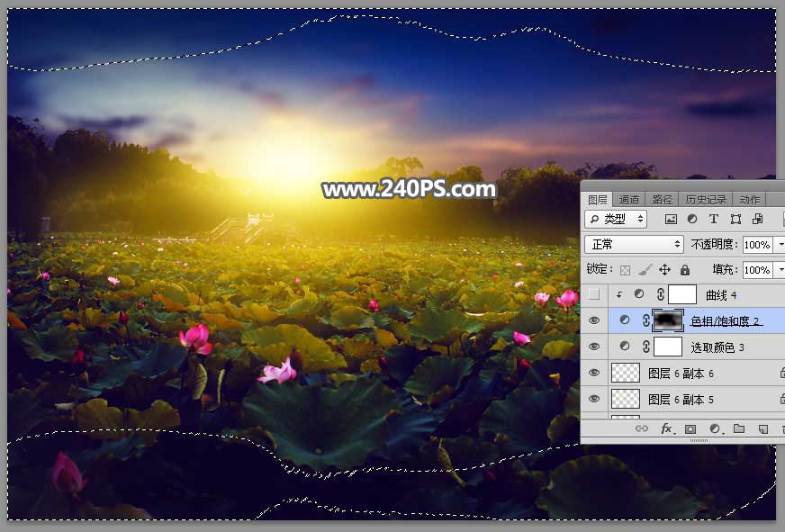Link the selected layers
Image resolution: width=785 pixels, height=532 pixels.
pyautogui.click(x=642, y=429)
